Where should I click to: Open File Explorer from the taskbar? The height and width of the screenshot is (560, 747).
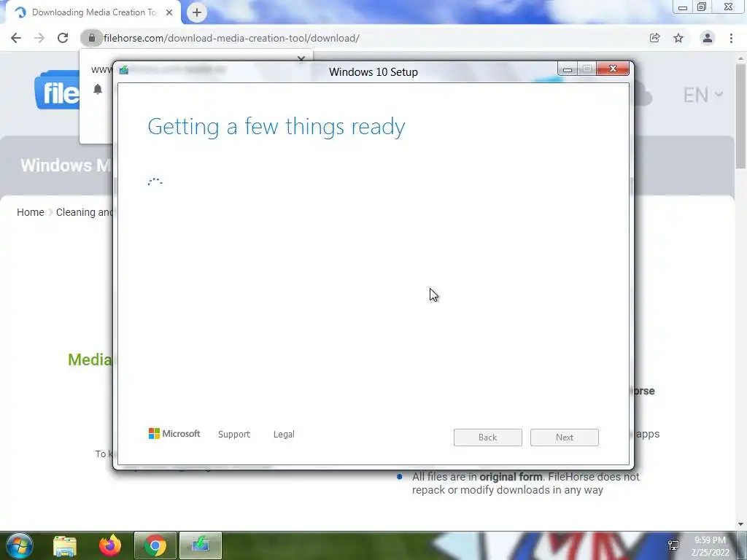pyautogui.click(x=65, y=546)
